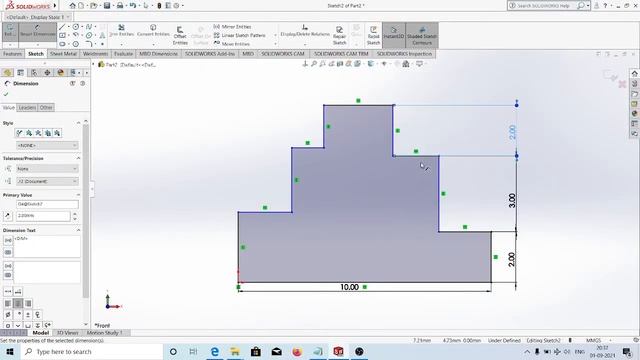Switch to the Evaluate tab
Viewport: 640px width, 360px height.
coord(123,54)
